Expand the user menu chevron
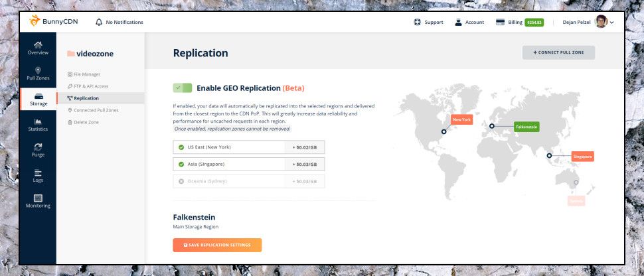 pos(612,23)
